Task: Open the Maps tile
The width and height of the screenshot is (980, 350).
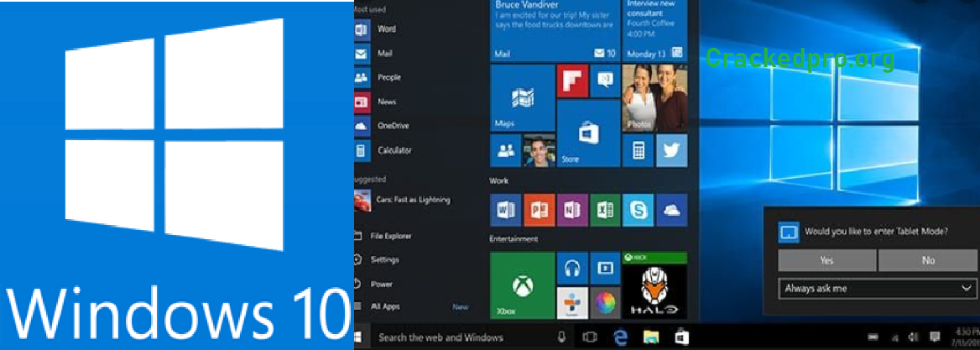Action: 523,97
